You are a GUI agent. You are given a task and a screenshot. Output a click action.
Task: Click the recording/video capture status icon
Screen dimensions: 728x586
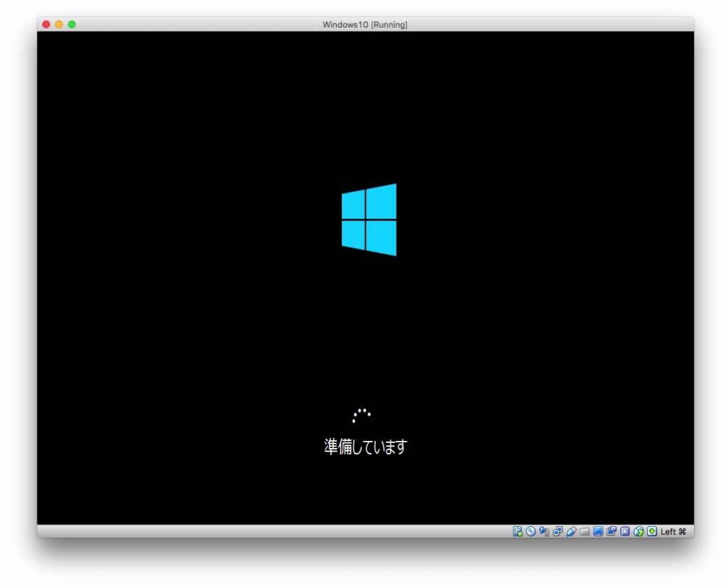611,531
